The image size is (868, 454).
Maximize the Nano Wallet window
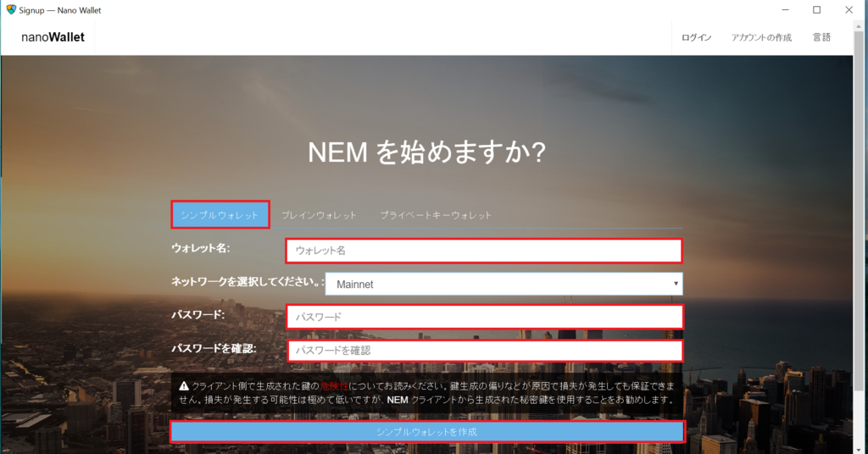[817, 10]
